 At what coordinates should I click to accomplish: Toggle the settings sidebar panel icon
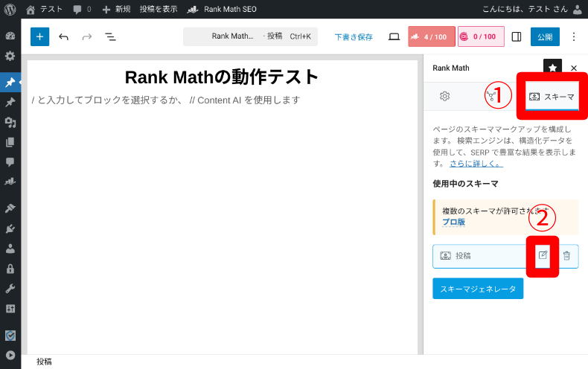[516, 36]
